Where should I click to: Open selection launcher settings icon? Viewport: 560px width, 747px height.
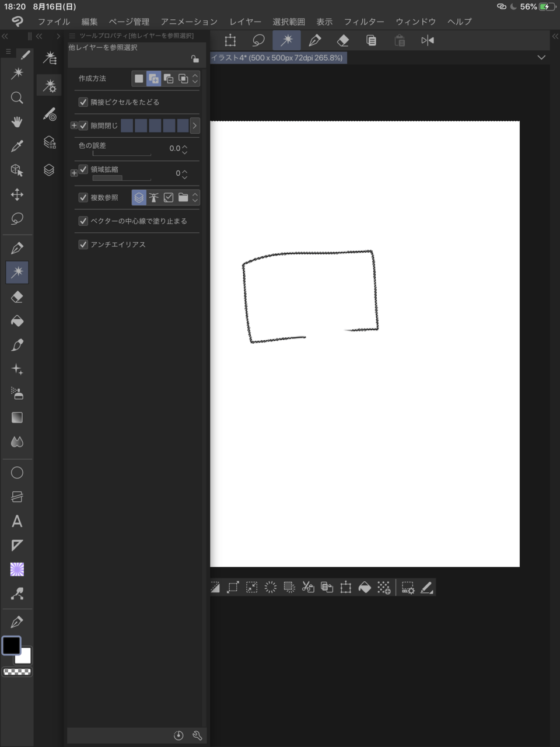[x=408, y=588]
